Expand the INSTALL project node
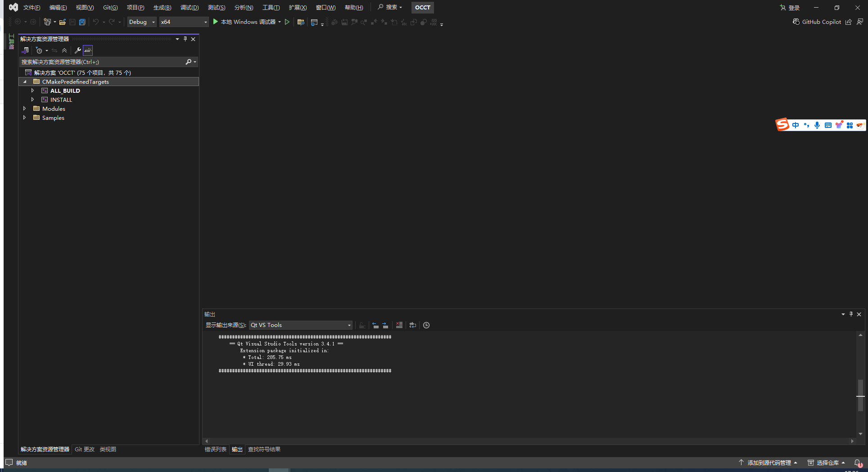This screenshot has width=868, height=472. [x=32, y=100]
